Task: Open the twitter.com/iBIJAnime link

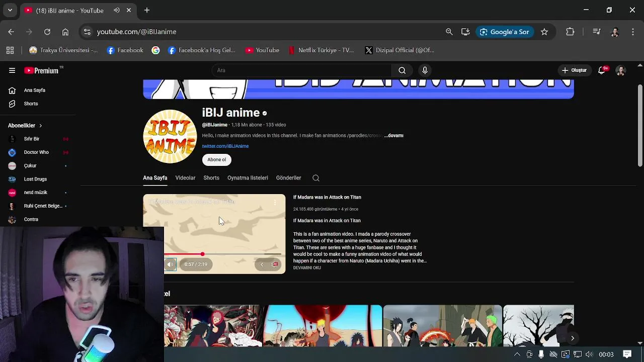Action: point(225,146)
